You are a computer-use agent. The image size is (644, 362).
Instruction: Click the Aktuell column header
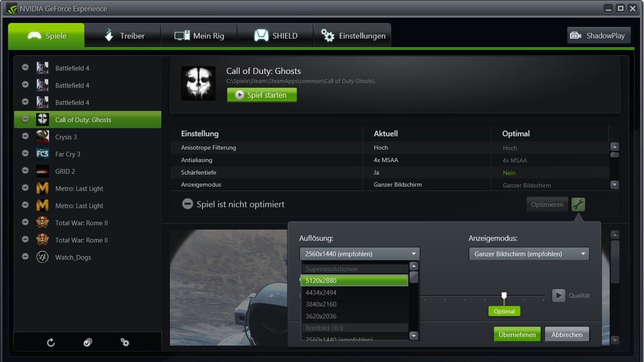pos(386,134)
